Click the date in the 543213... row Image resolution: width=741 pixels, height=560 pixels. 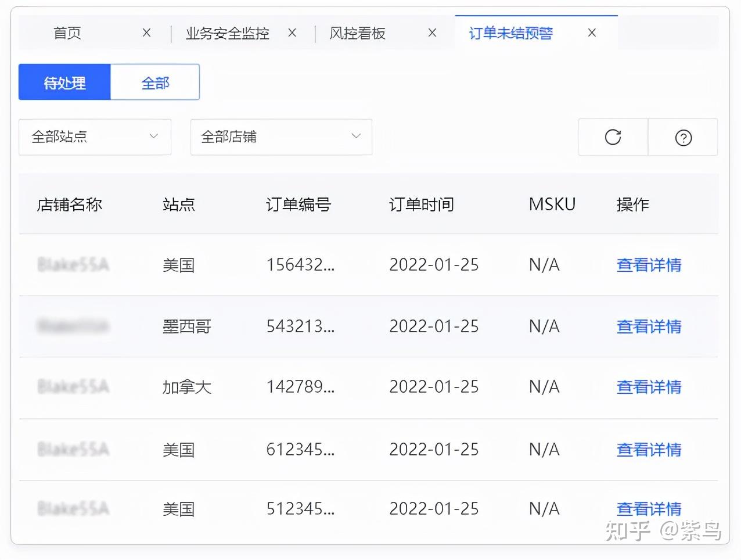(x=434, y=326)
